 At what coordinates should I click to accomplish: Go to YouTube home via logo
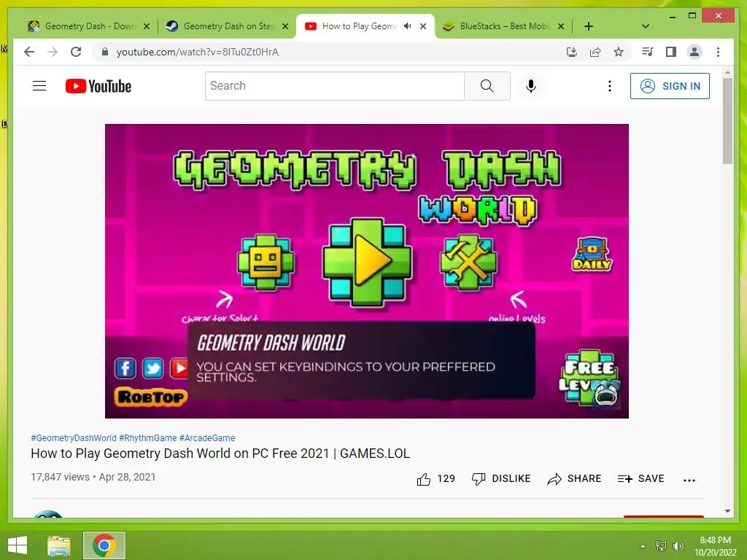pyautogui.click(x=98, y=86)
